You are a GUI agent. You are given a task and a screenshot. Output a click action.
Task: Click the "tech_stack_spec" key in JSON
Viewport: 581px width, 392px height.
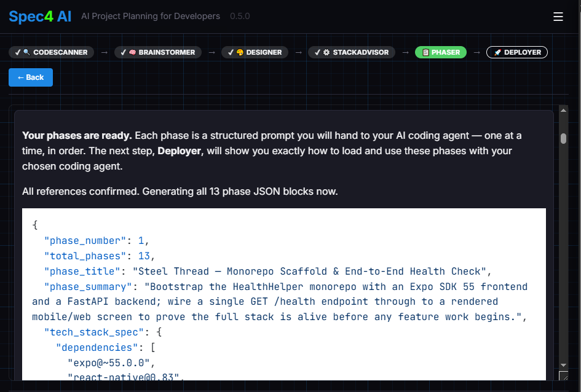(x=93, y=332)
